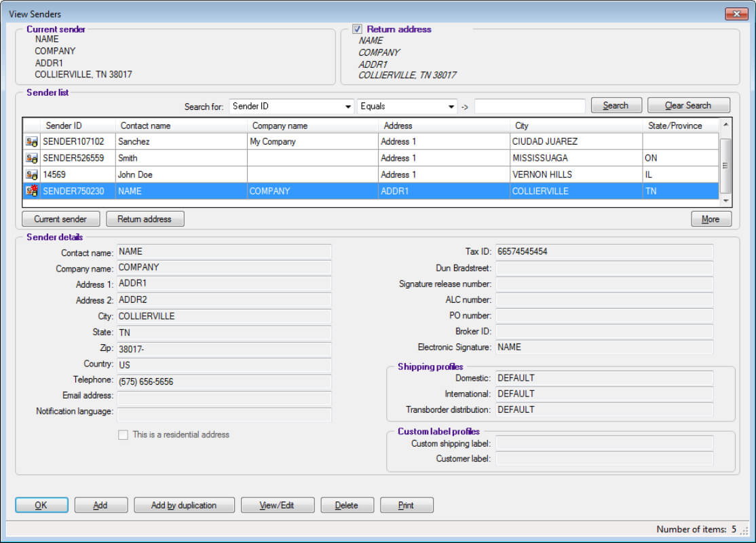Viewport: 756px width, 543px height.
Task: Click the Company name field showing COMPANY
Action: tap(224, 267)
